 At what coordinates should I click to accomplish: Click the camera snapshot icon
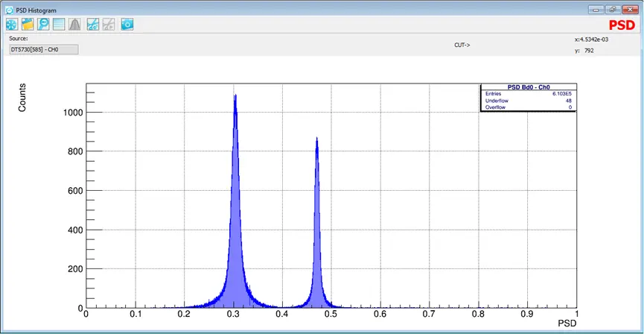click(127, 25)
